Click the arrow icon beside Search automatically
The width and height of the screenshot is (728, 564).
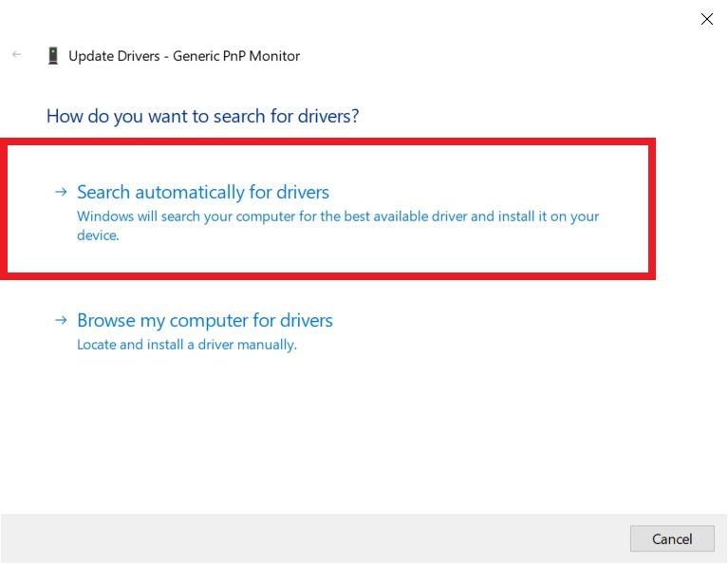[x=61, y=192]
